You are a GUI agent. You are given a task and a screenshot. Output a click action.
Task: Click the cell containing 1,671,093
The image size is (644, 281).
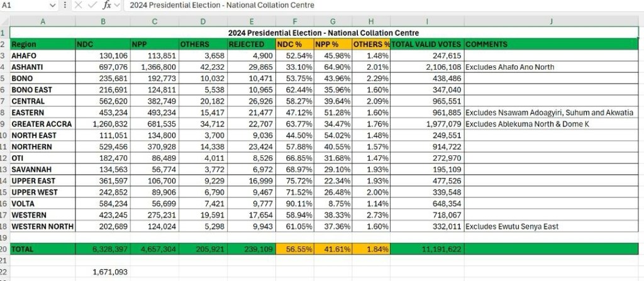click(x=103, y=272)
